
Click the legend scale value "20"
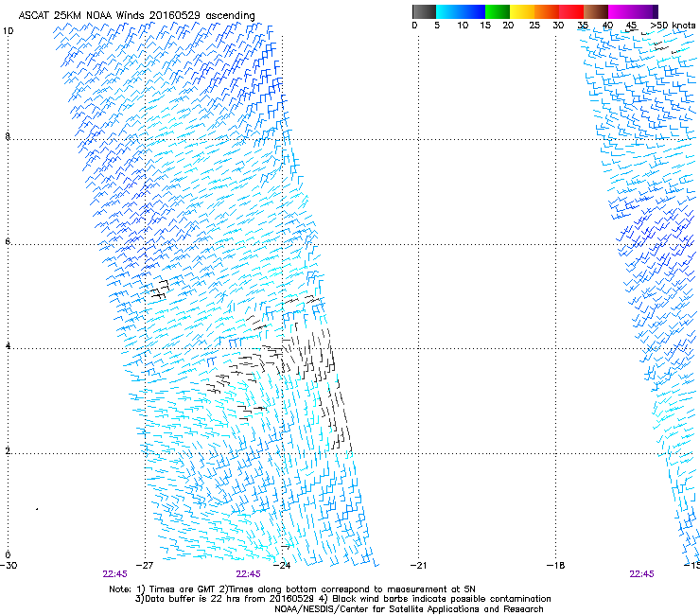(x=508, y=26)
